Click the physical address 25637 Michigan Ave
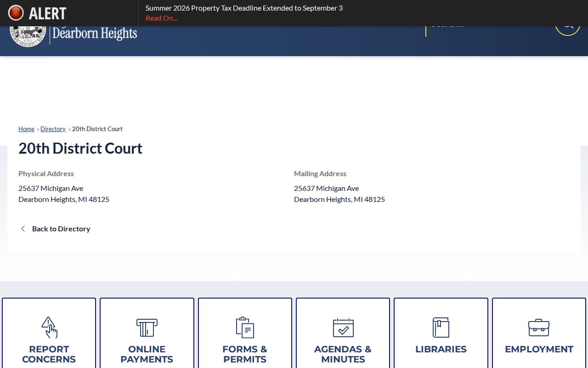Image resolution: width=588 pixels, height=368 pixels. pyautogui.click(x=51, y=188)
